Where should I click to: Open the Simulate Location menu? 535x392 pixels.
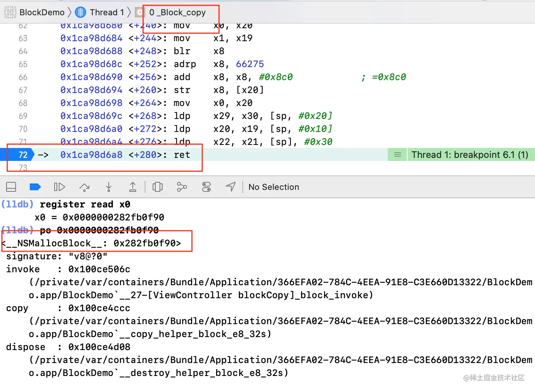(230, 187)
